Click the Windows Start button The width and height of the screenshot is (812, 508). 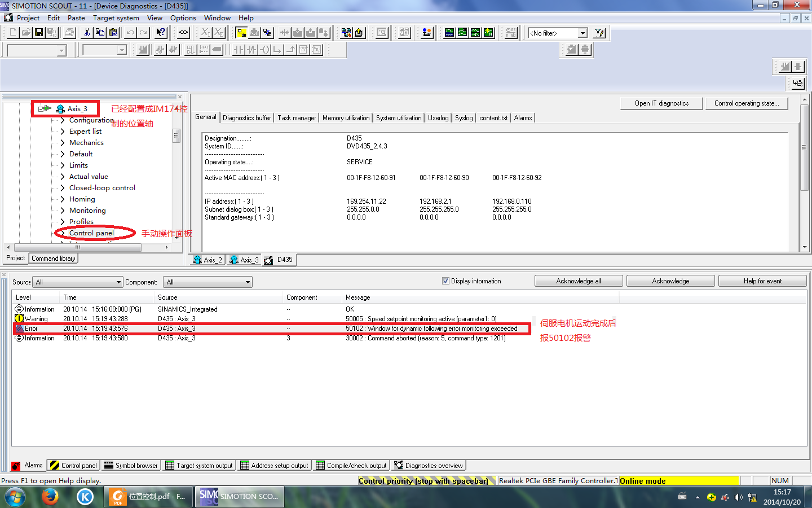point(15,497)
